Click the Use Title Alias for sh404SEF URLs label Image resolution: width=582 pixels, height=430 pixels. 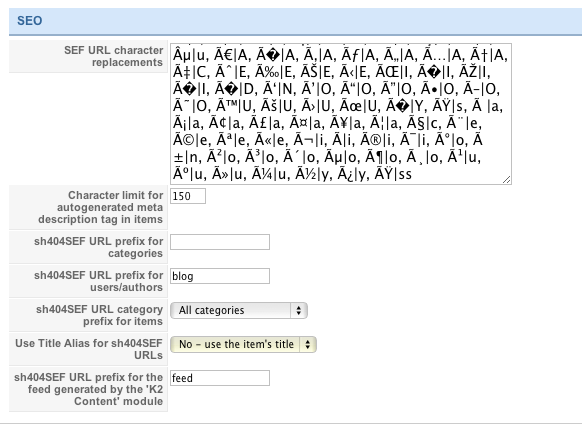[x=89, y=349]
